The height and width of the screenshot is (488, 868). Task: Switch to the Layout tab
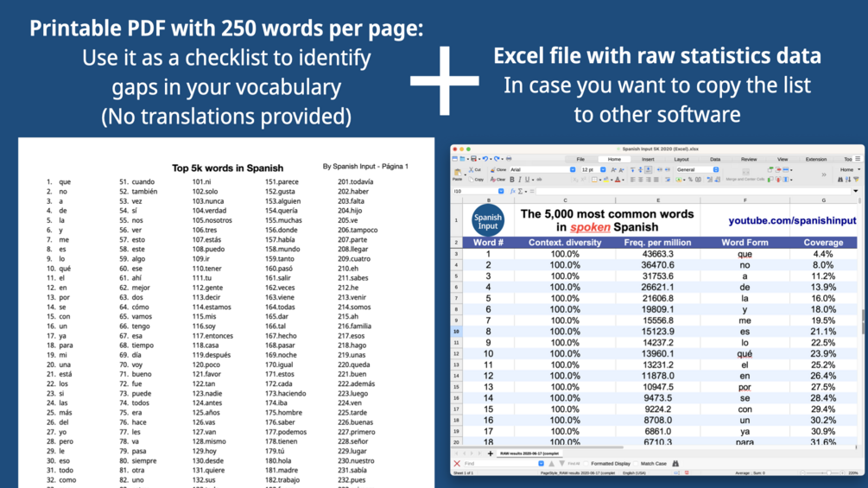pos(681,159)
